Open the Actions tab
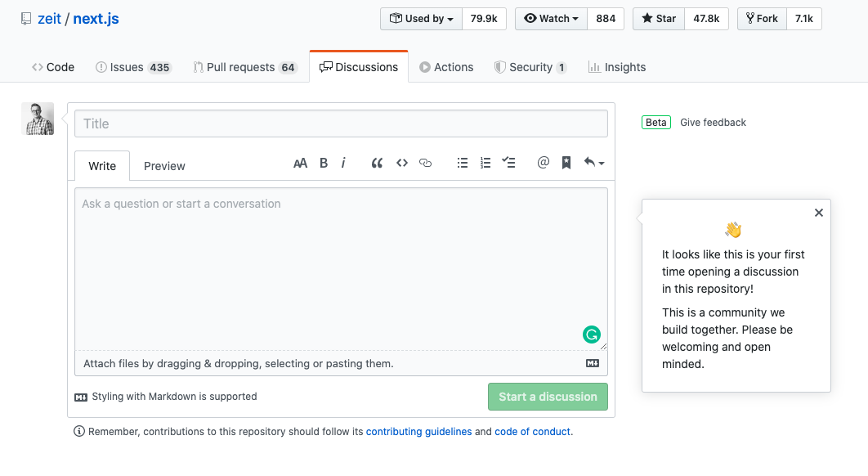This screenshot has width=868, height=476. [x=446, y=67]
